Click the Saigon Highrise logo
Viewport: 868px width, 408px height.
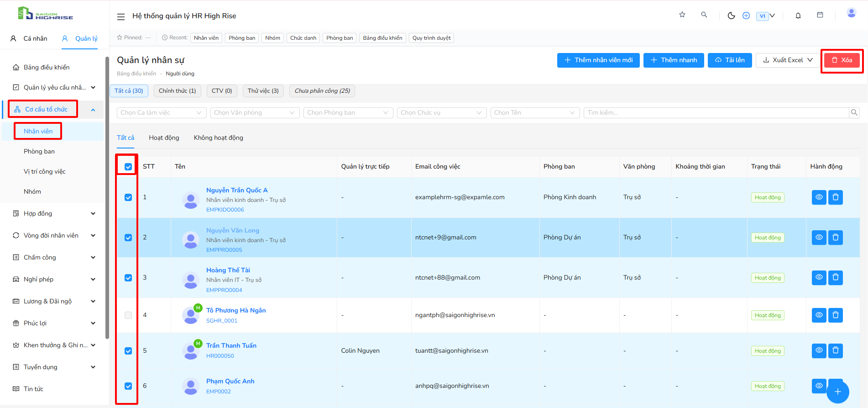click(46, 13)
